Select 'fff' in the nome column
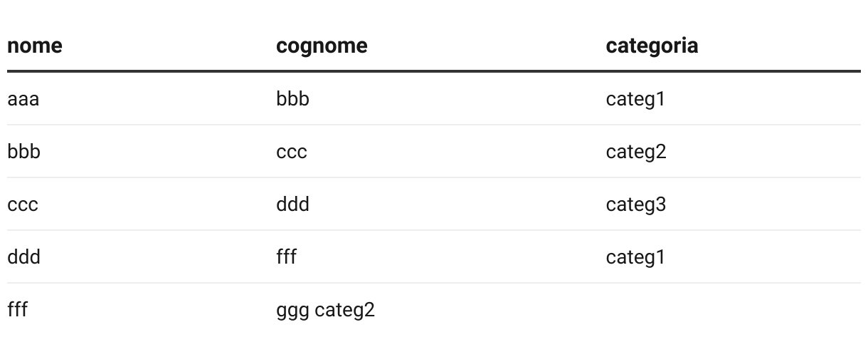The width and height of the screenshot is (868, 342). coord(17,310)
